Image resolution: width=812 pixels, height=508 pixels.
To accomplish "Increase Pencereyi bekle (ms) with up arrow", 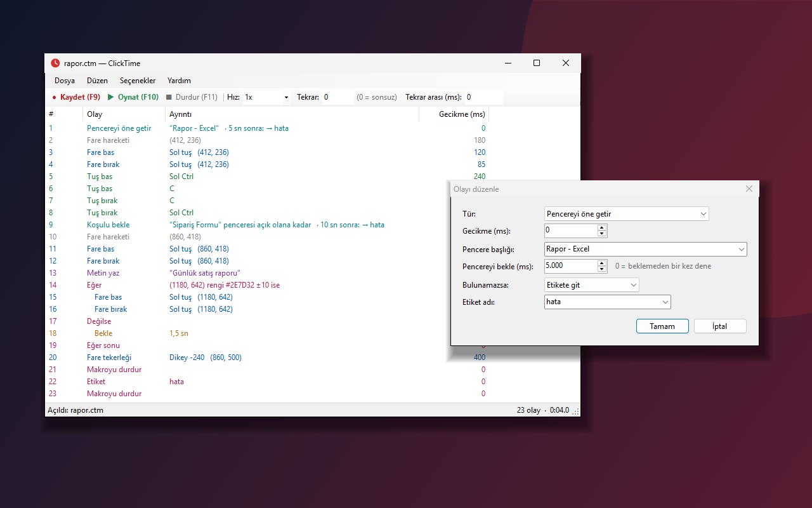I will pos(602,263).
